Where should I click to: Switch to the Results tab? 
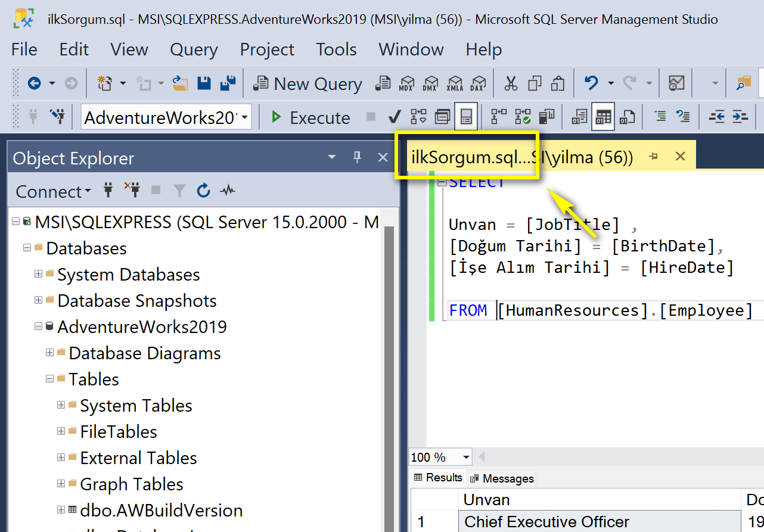tap(437, 478)
